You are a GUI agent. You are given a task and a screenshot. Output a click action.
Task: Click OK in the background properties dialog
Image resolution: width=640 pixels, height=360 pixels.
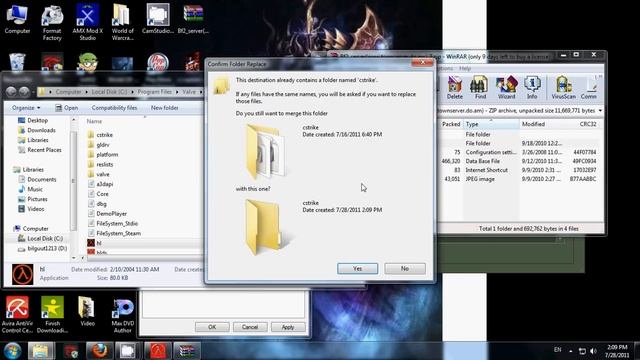coord(212,327)
